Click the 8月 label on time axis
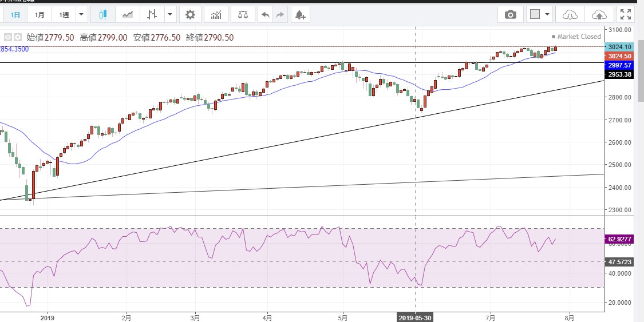This screenshot has height=322, width=644. pos(569,317)
